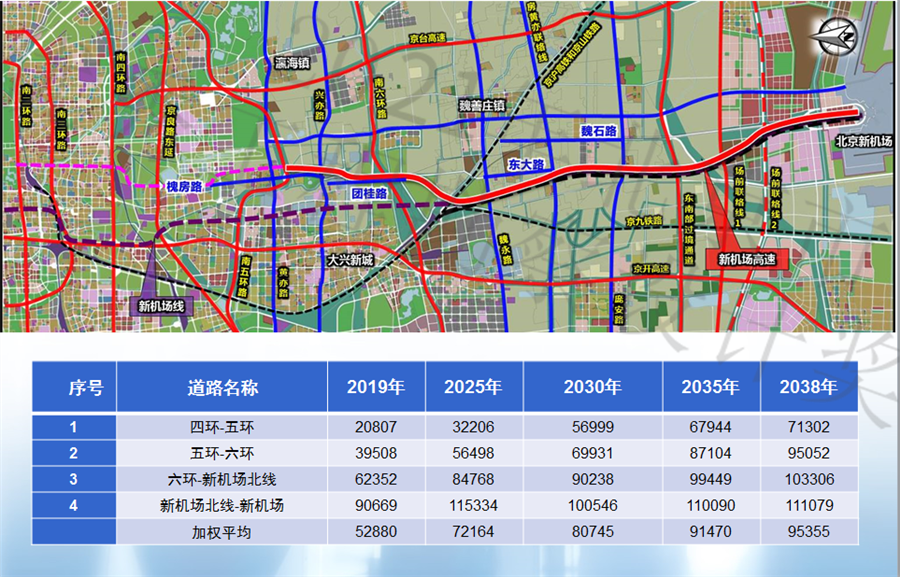Image resolution: width=900 pixels, height=577 pixels.
Task: Click the purple 新机场线 callout label
Action: pos(160,306)
